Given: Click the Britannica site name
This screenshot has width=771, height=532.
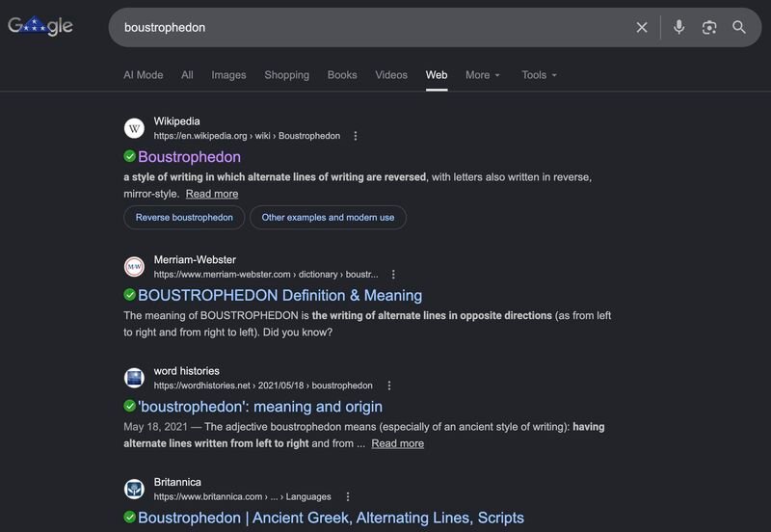Looking at the screenshot, I should [177, 482].
